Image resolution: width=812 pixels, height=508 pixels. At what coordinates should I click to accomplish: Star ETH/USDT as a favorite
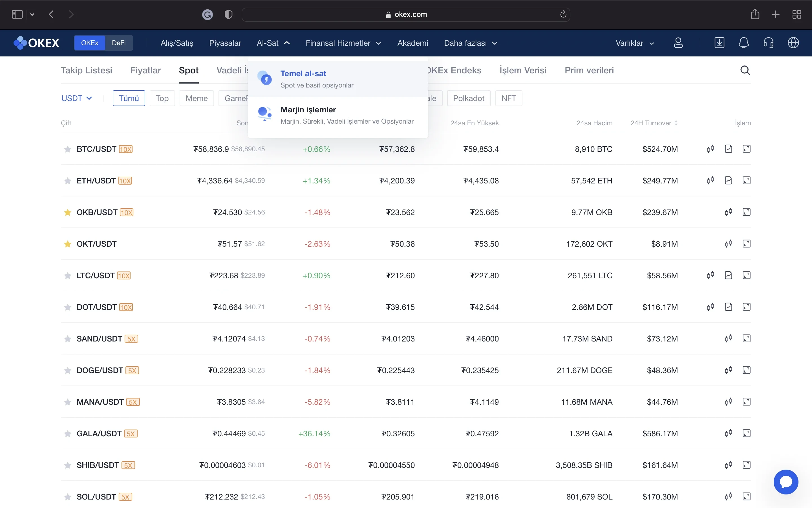pos(67,181)
